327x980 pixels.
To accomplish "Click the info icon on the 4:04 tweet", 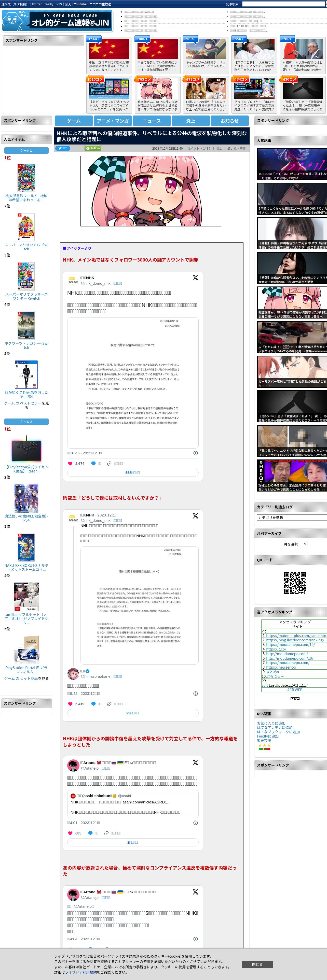I will (x=195, y=939).
